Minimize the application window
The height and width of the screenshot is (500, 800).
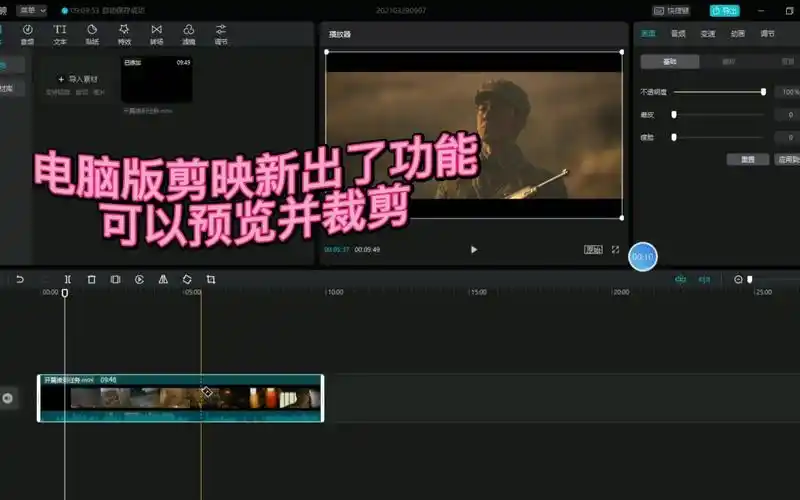click(761, 10)
